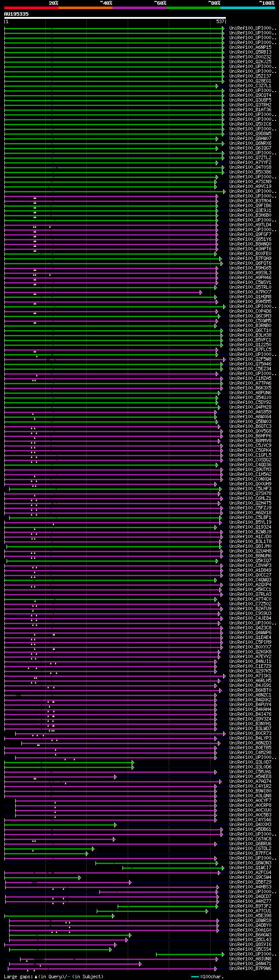Select hit label UniRef100_Q19324
The width and height of the screenshot is (279, 980).
click(250, 527)
